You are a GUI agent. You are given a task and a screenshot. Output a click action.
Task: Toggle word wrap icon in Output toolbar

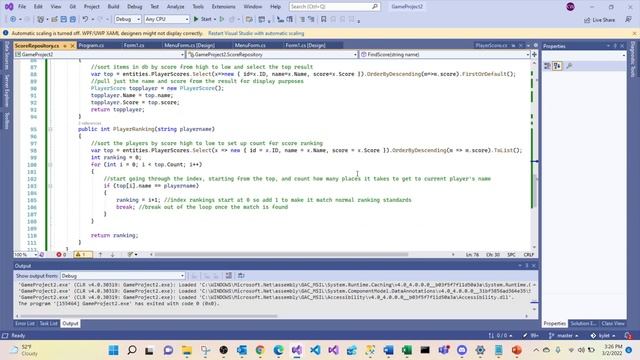[241, 276]
